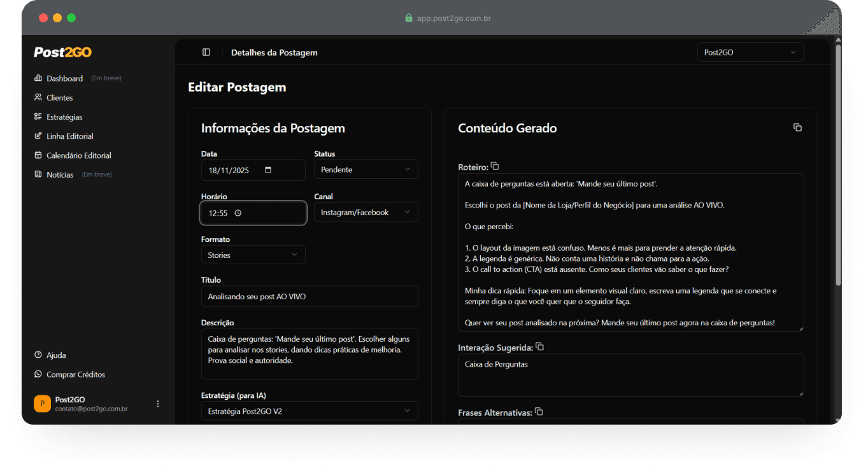Click the Título input field
Screen dimensions: 868x473
point(309,297)
